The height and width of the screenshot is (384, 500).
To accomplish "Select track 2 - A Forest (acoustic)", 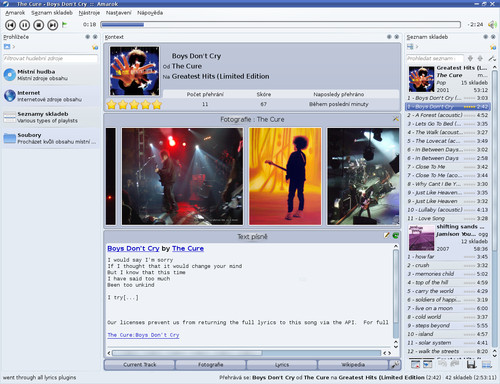I will pos(448,115).
